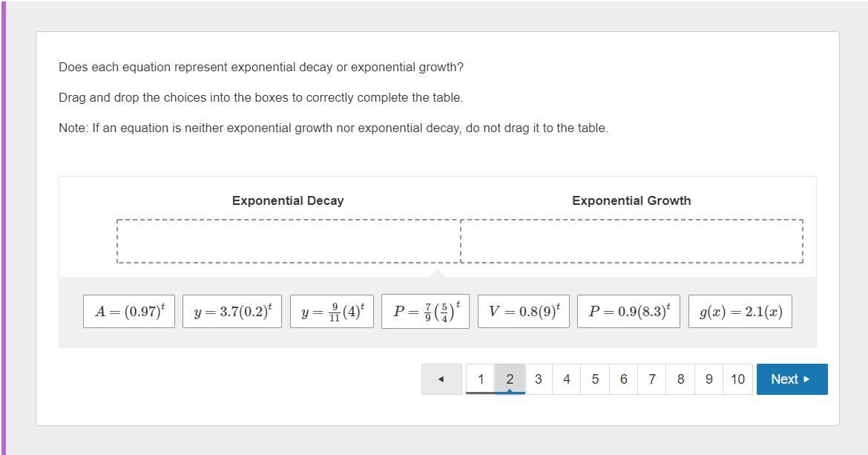The width and height of the screenshot is (868, 455).
Task: Select the V = 0.8(9)^t tile
Action: click(x=524, y=311)
